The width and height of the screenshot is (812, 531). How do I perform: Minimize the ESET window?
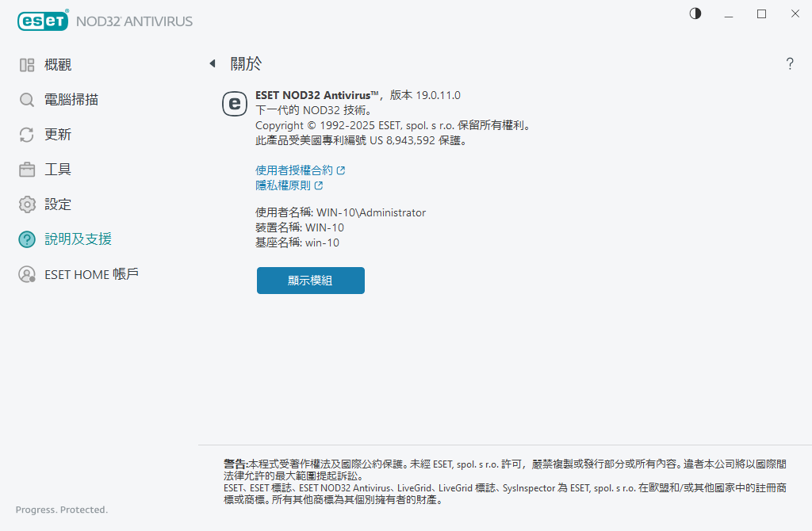point(728,13)
